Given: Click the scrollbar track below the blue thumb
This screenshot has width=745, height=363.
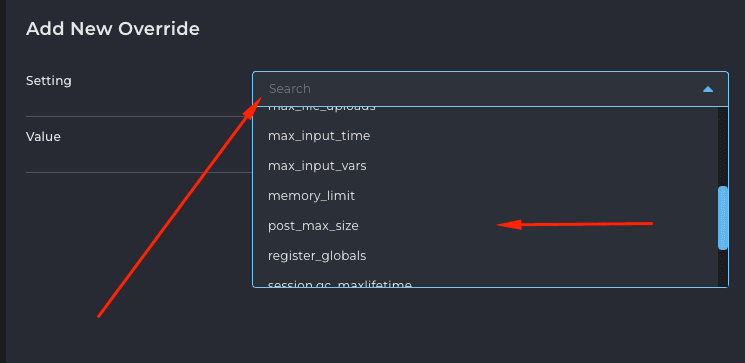Looking at the screenshot, I should tap(723, 268).
